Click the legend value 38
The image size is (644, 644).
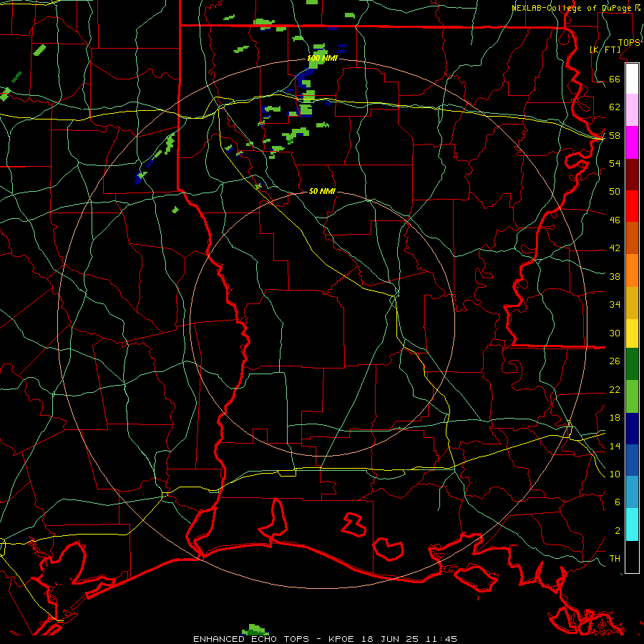point(615,276)
